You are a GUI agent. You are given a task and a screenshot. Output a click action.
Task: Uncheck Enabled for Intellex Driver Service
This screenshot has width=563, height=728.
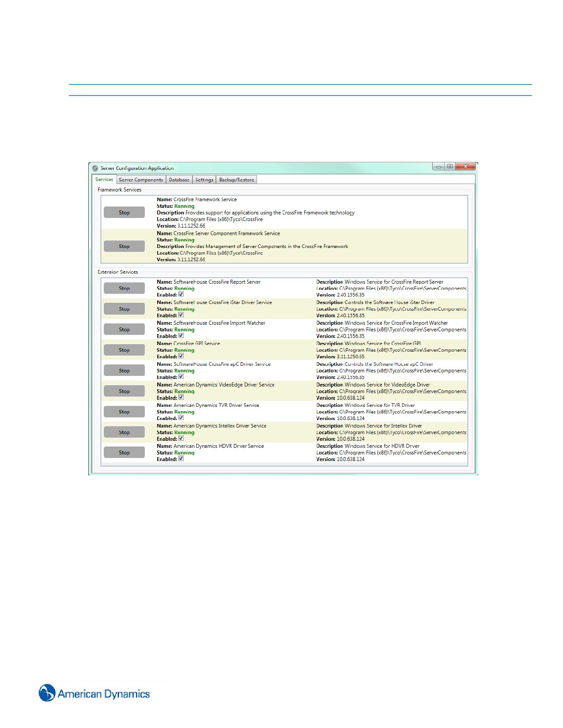click(x=181, y=439)
